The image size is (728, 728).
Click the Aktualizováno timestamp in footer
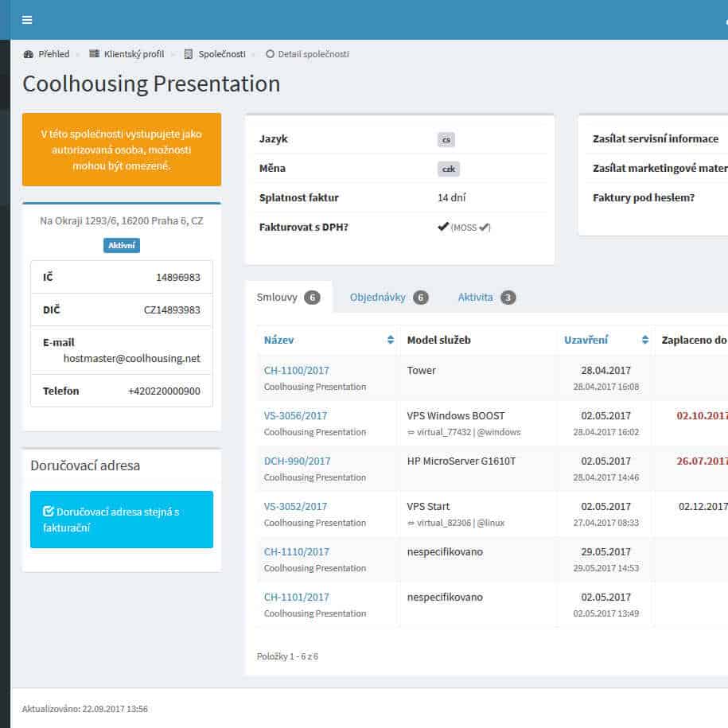click(85, 709)
